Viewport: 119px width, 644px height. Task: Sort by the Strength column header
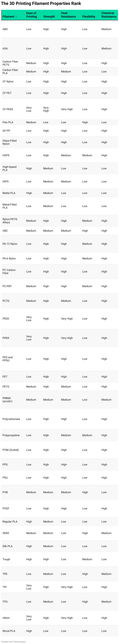(49, 17)
